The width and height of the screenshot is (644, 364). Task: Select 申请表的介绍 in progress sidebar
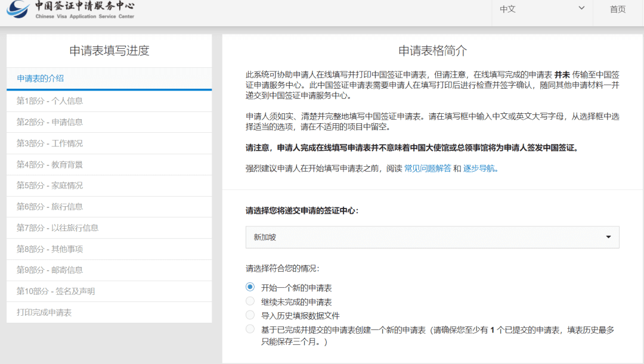41,79
